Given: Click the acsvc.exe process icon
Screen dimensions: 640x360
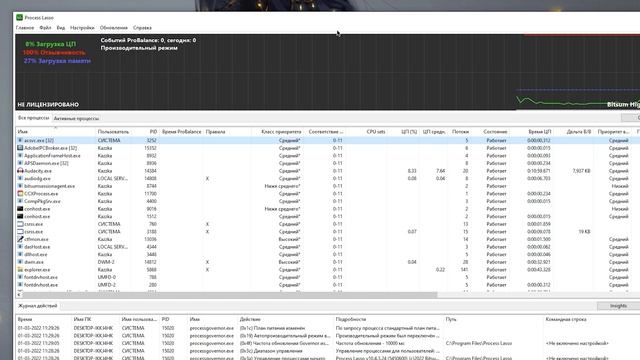Looking at the screenshot, I should click(x=20, y=140).
